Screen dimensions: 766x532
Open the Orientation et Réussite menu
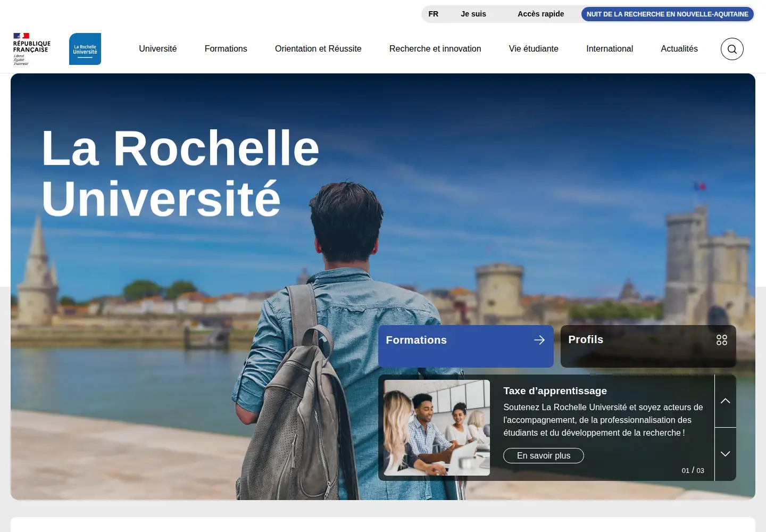click(318, 49)
